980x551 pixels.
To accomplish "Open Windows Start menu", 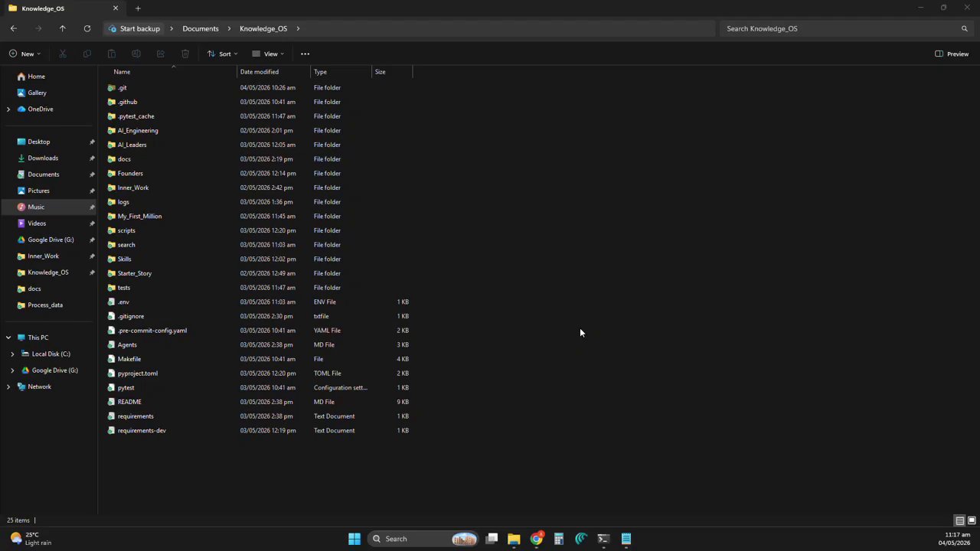I will 354,539.
